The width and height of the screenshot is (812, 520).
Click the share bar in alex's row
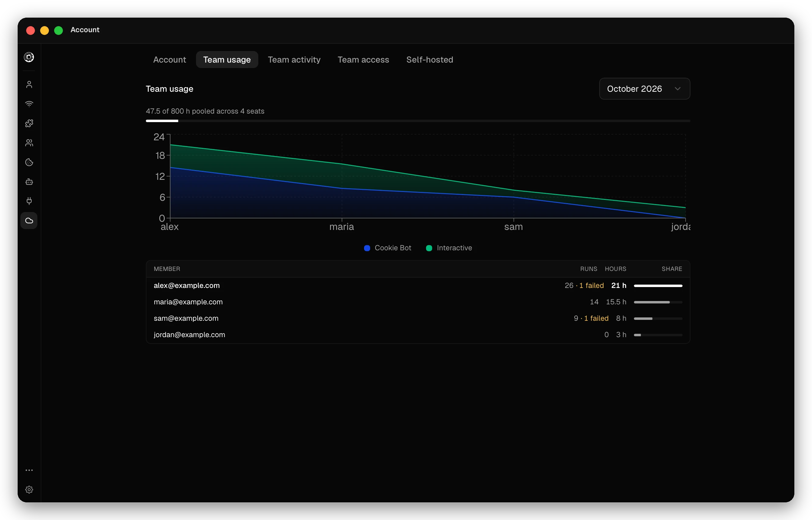658,286
